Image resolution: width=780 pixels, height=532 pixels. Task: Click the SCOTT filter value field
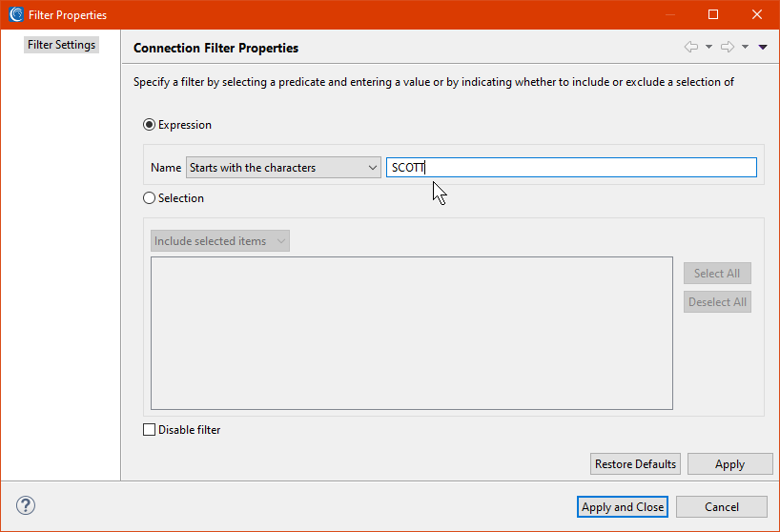[571, 168]
